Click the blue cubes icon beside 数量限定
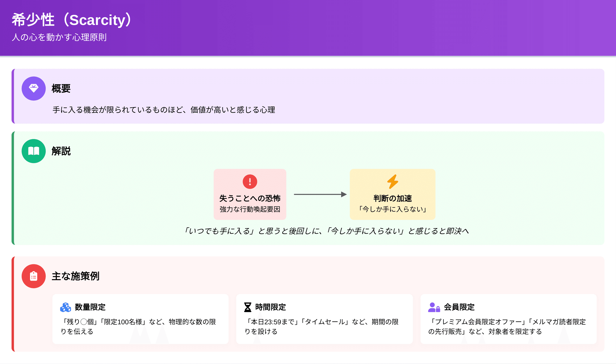 pyautogui.click(x=65, y=307)
